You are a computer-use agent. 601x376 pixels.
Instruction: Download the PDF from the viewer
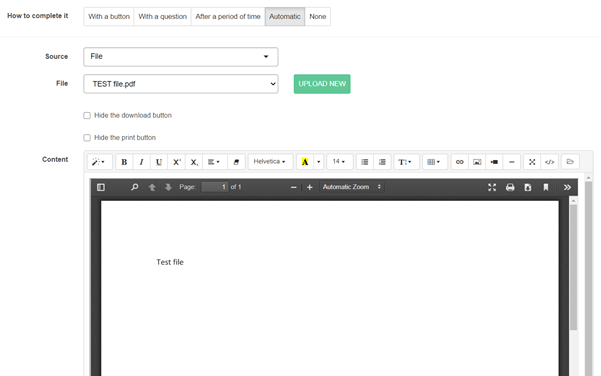(x=528, y=187)
